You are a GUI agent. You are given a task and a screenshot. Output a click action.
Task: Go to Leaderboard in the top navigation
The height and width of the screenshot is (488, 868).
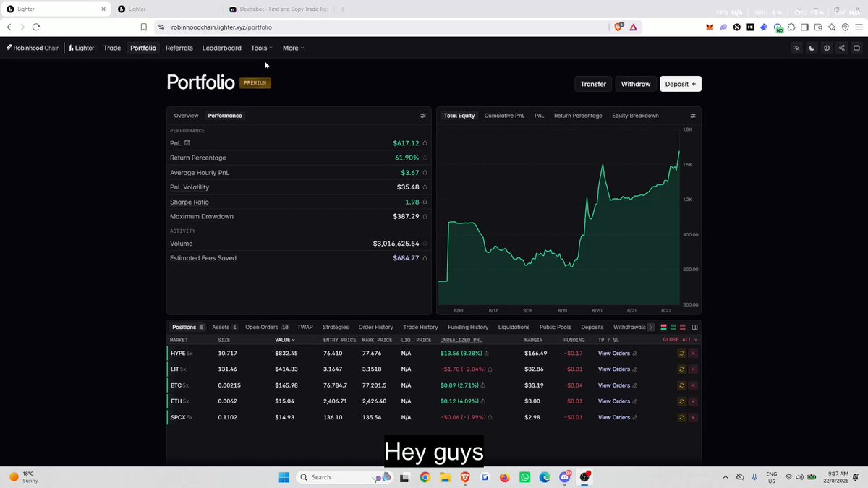[x=221, y=48]
